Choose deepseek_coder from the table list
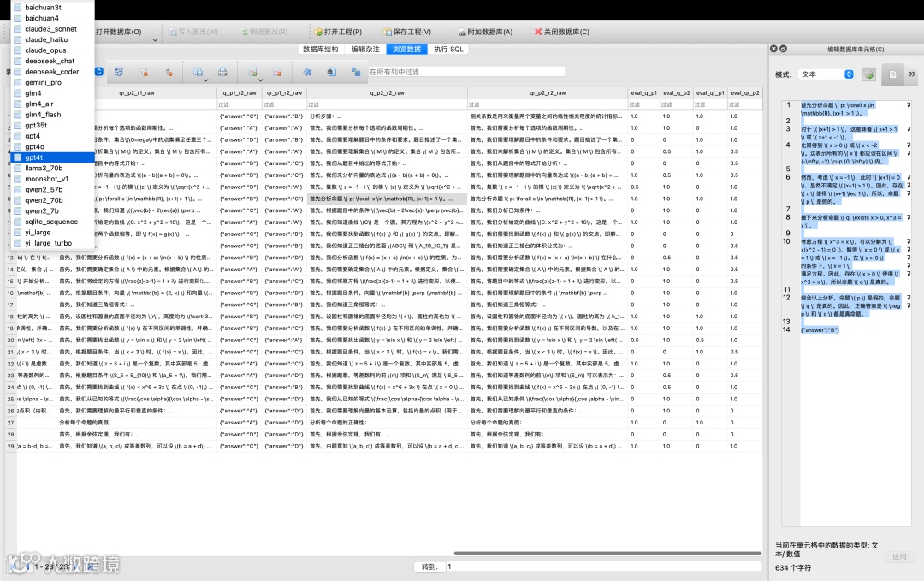Screen dimensions: 924x581 tap(53, 72)
